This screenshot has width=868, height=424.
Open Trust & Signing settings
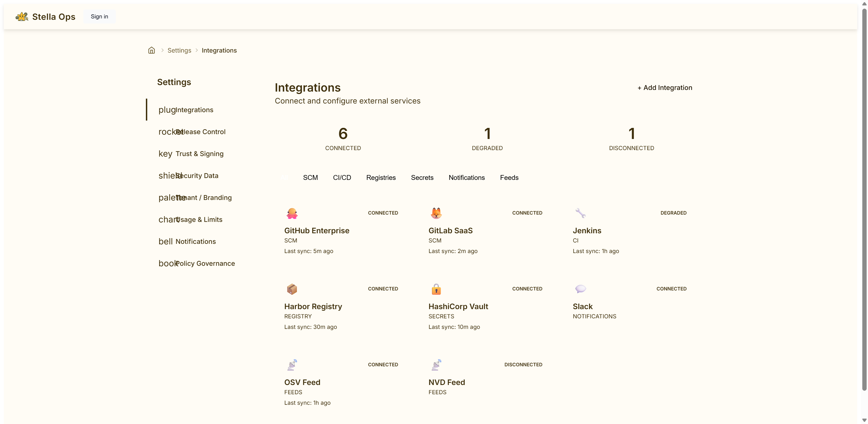click(199, 154)
